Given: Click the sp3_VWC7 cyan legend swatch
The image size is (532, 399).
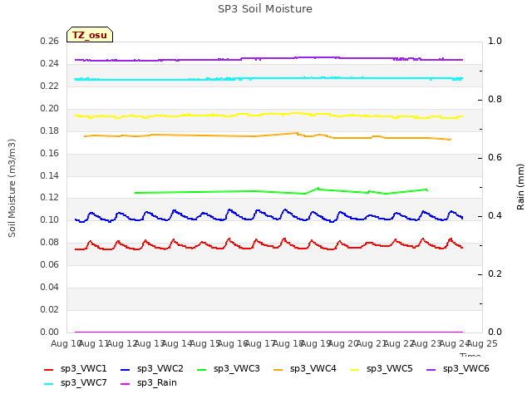Looking at the screenshot, I should point(49,384).
